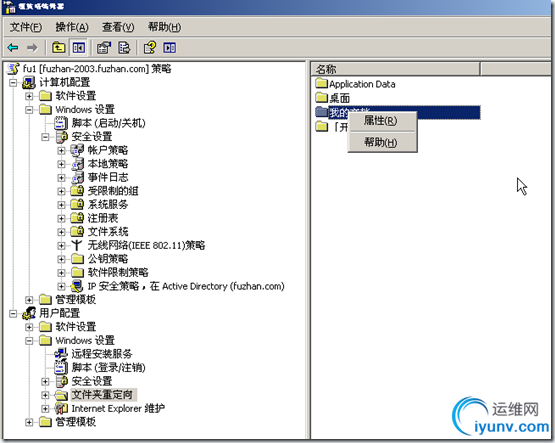Open the Properties toolbar icon

click(104, 47)
